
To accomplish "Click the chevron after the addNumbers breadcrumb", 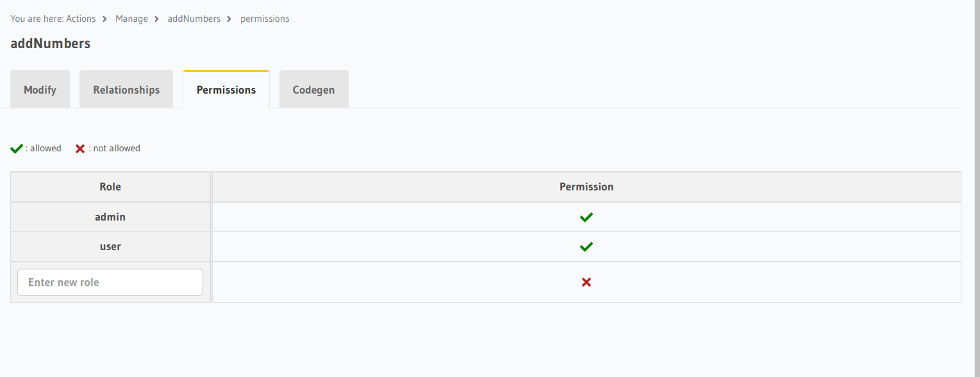I will [229, 19].
